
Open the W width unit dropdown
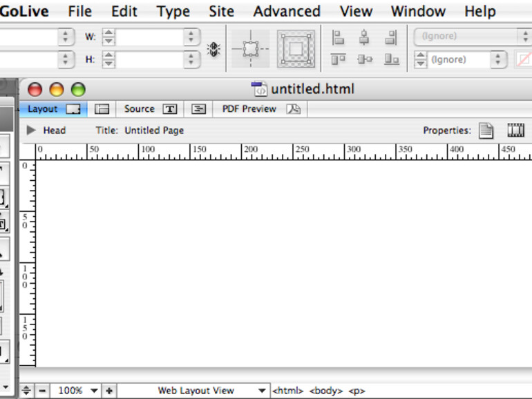[x=191, y=37]
